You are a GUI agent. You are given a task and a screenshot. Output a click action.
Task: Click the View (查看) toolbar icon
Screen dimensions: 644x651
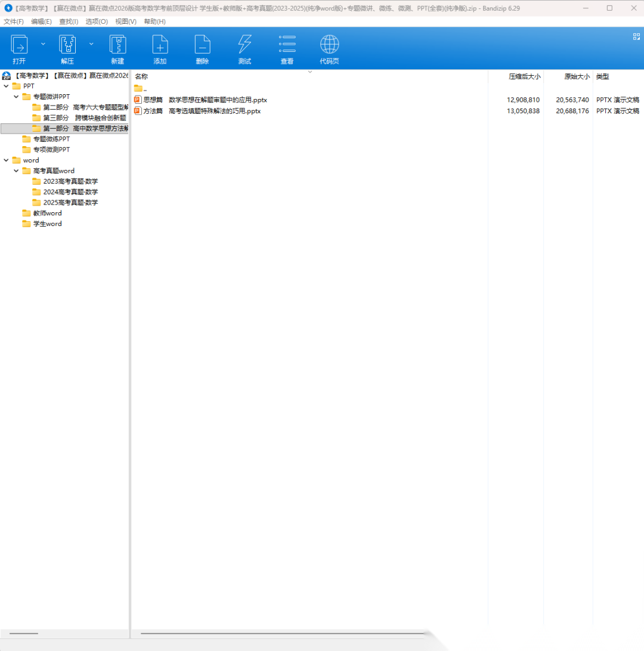tap(287, 45)
